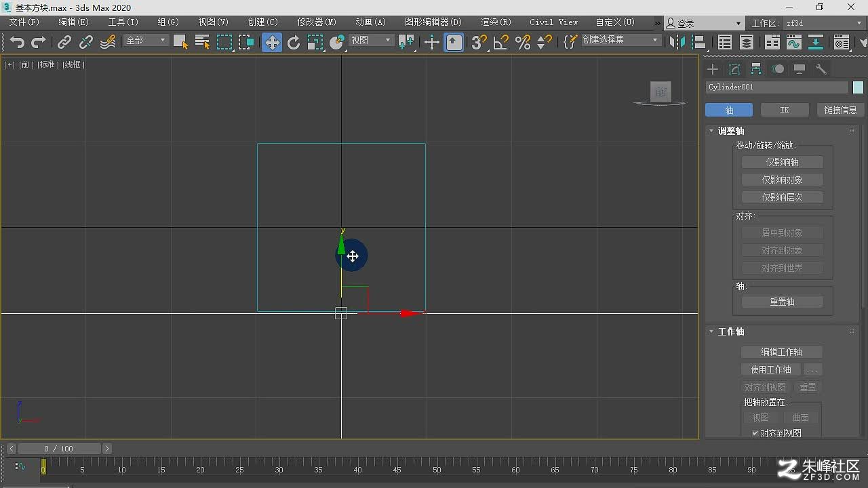Toggle the ribbon display icon
This screenshot has width=868, height=488.
772,43
